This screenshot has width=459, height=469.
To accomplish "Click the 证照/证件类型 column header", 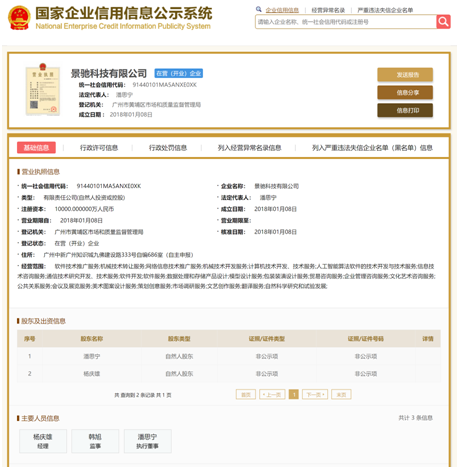I will 267,339.
